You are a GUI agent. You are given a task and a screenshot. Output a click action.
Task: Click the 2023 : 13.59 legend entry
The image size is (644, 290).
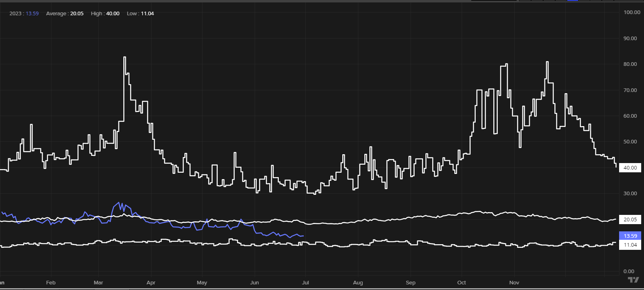point(24,14)
